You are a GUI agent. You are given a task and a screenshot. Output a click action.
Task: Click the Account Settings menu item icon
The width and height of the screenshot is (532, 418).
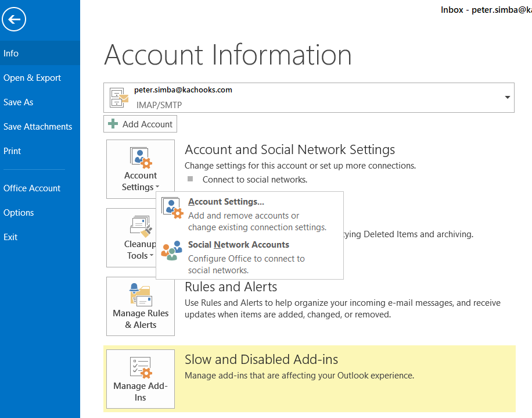[172, 208]
